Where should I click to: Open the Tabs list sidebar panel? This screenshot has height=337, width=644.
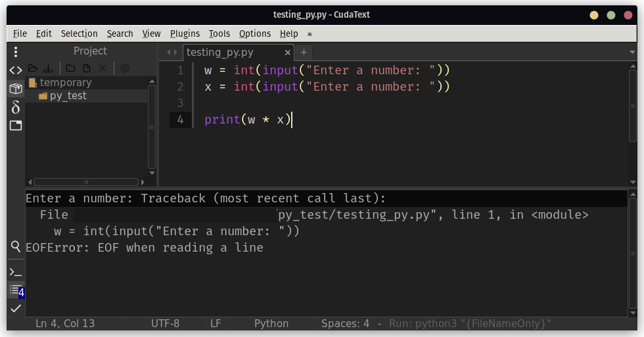pos(16,125)
